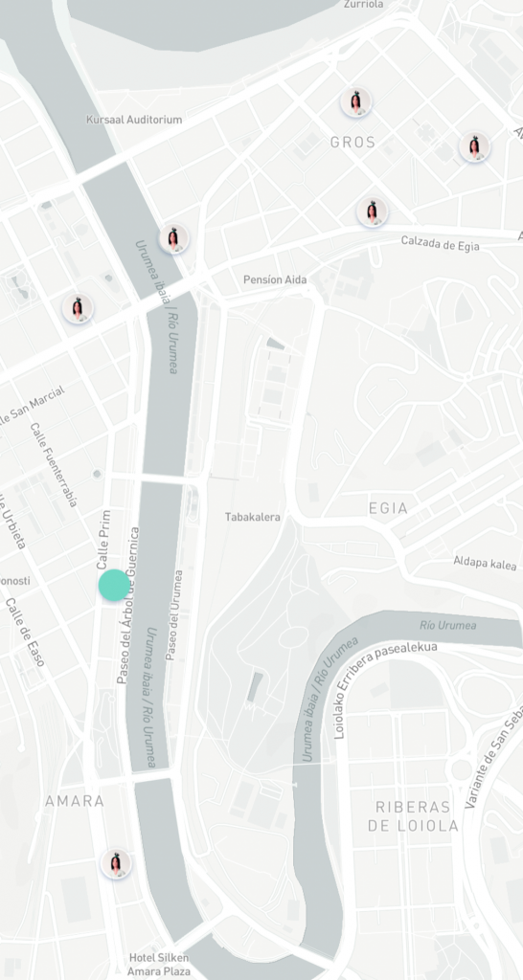Tap the avatar marker on the river's west bank
523x980 pixels.
173,238
